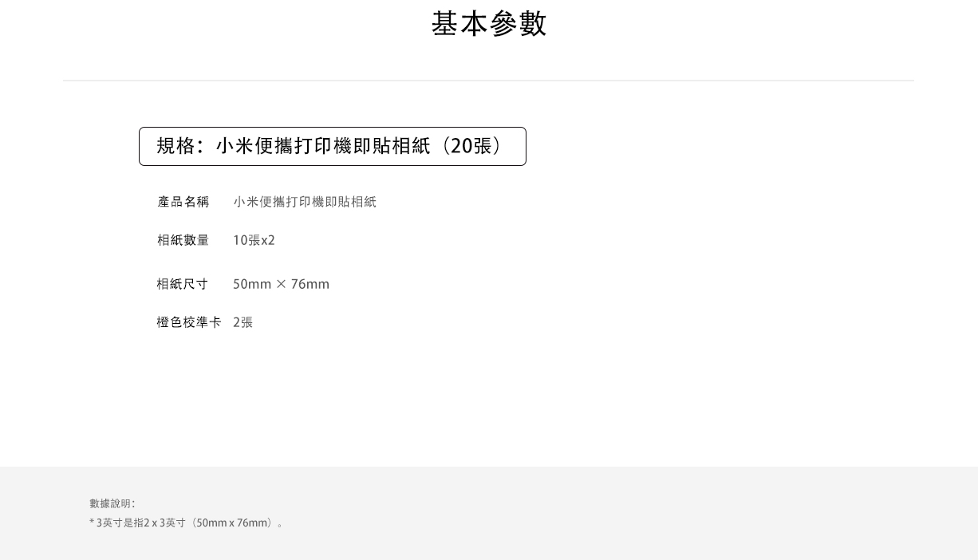The width and height of the screenshot is (978, 560).
Task: Click the 數據說明 footer heading
Action: (x=112, y=504)
